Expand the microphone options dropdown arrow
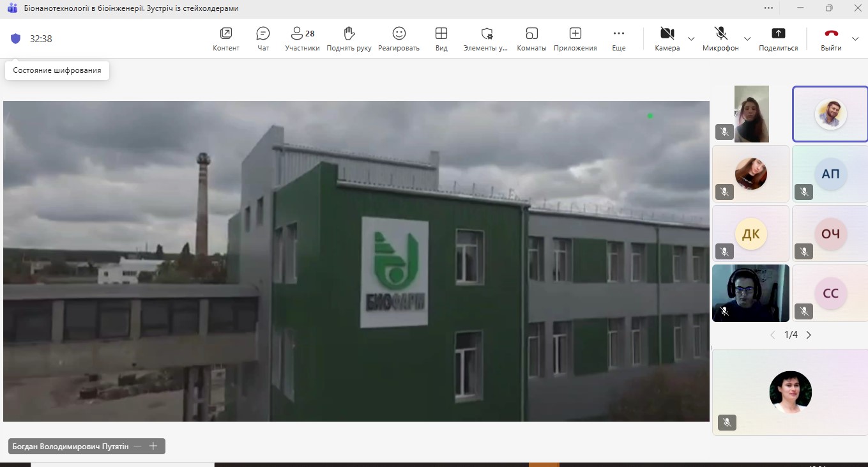The height and width of the screenshot is (467, 868). point(747,39)
